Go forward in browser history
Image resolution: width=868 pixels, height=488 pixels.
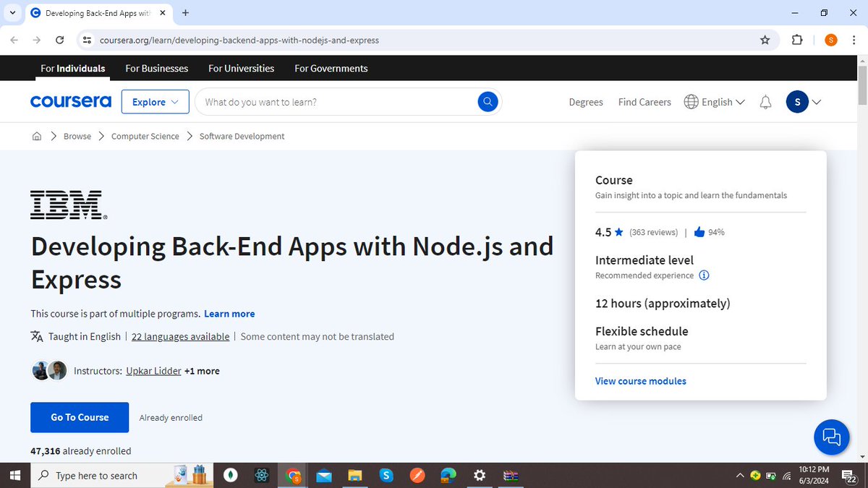coord(37,40)
